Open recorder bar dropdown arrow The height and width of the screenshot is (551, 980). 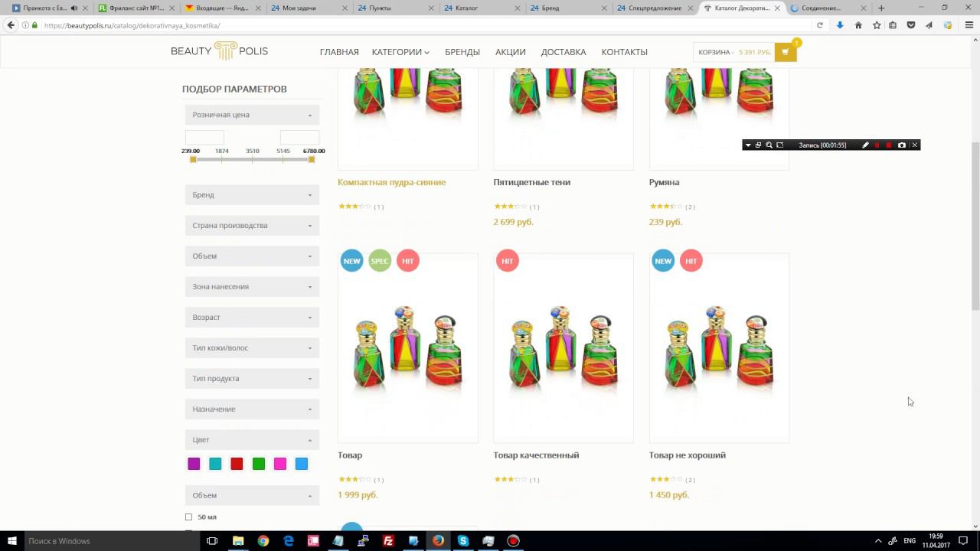[x=748, y=145]
